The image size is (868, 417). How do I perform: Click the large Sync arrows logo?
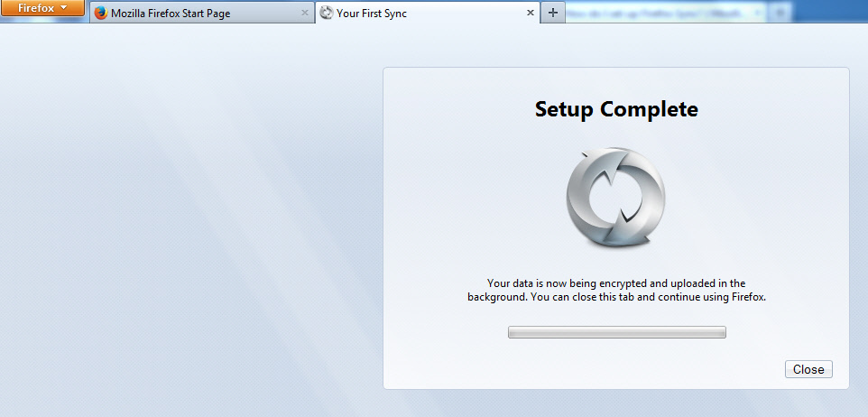click(x=615, y=197)
